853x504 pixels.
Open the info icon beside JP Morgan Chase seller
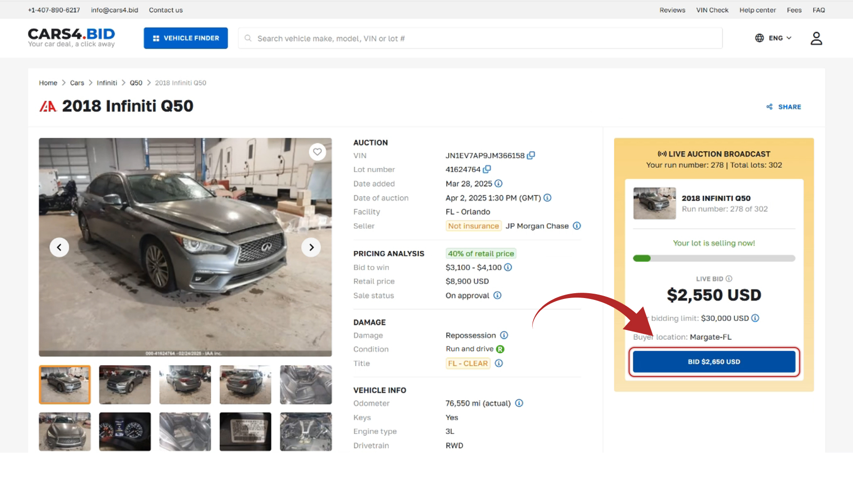click(x=577, y=226)
